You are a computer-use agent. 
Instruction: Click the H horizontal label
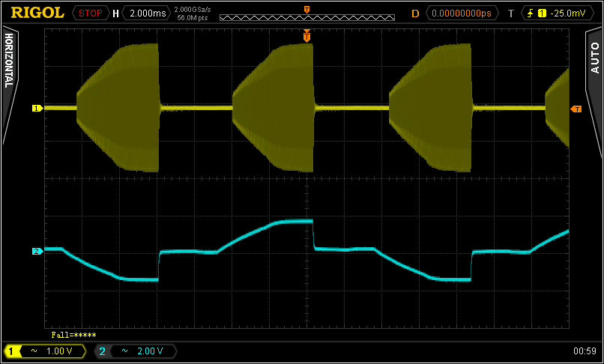pyautogui.click(x=116, y=13)
